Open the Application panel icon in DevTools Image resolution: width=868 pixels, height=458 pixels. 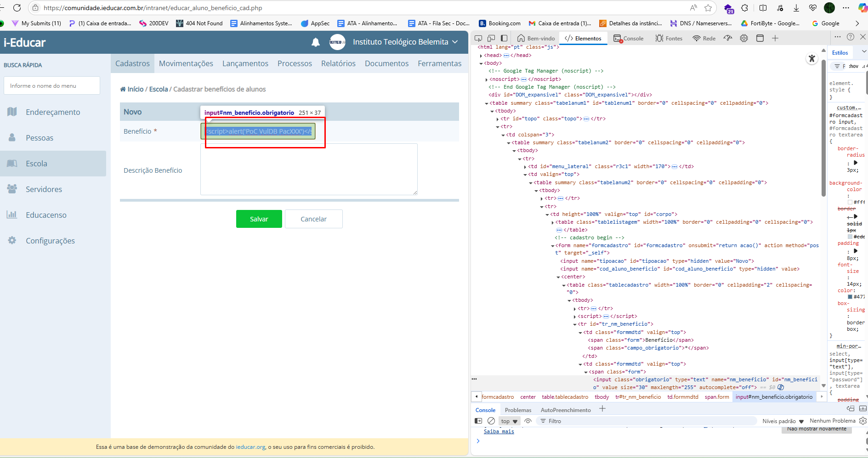pyautogui.click(x=760, y=38)
